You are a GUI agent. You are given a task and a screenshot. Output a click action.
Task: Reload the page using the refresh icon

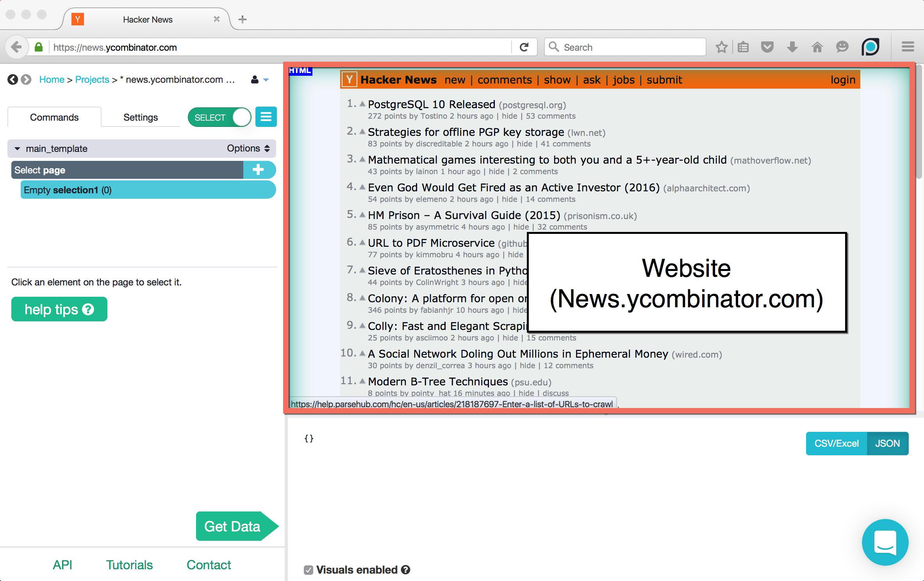524,47
